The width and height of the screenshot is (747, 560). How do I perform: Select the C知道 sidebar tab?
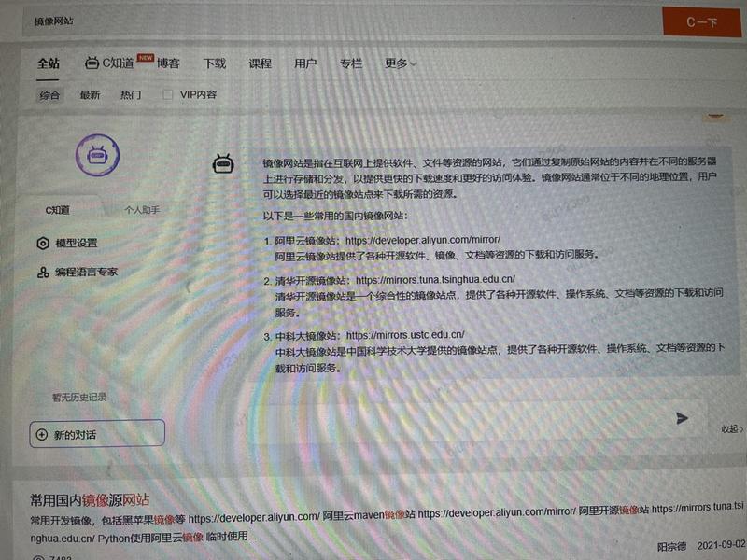coord(58,210)
